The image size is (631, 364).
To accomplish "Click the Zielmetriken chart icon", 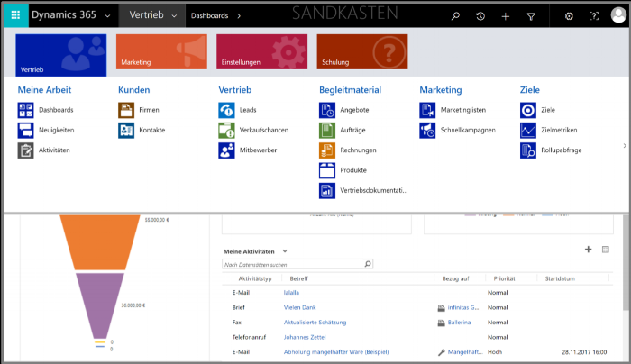I will point(528,130).
